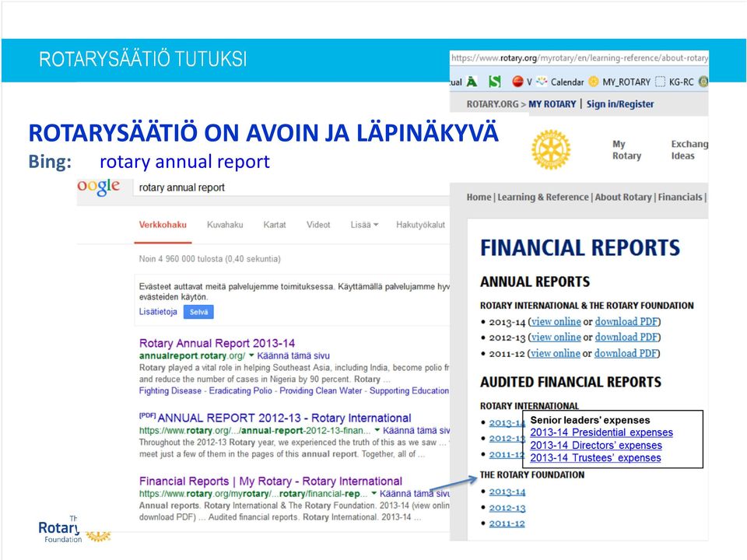The width and height of the screenshot is (747, 560).
Task: Open the 'My Rotary' navigation menu
Action: 626,150
